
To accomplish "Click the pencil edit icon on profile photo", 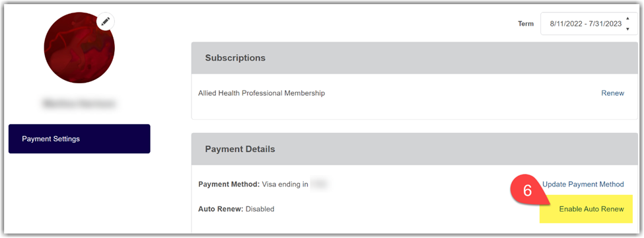I will click(106, 21).
